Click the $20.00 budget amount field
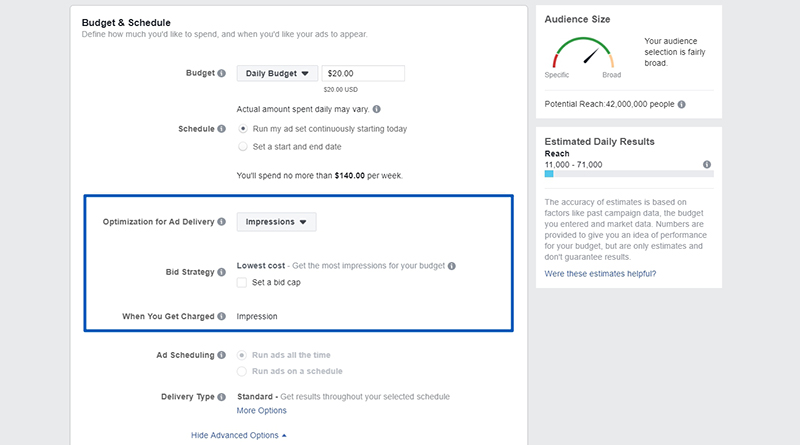Viewport: 800px width, 445px height. 363,73
